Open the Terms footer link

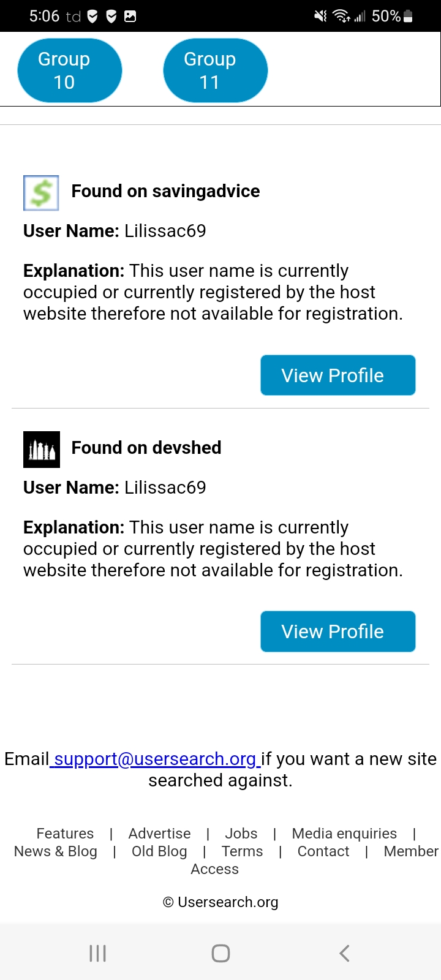tap(242, 851)
